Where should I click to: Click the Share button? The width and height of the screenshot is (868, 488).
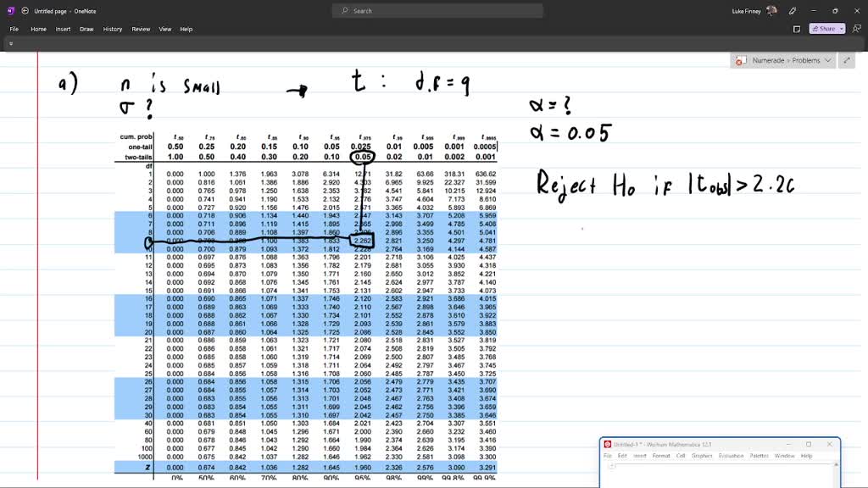pos(824,29)
